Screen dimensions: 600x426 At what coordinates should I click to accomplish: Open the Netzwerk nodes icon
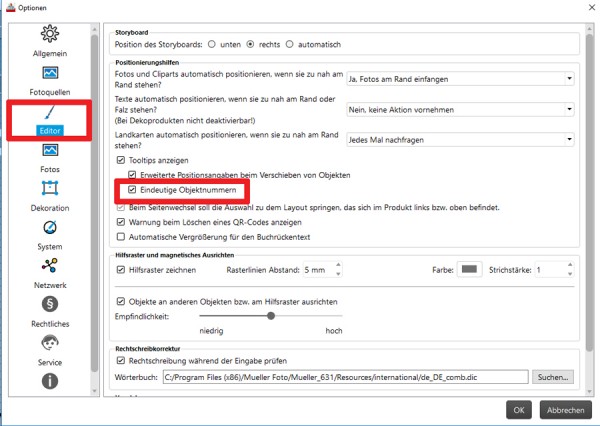(x=50, y=265)
